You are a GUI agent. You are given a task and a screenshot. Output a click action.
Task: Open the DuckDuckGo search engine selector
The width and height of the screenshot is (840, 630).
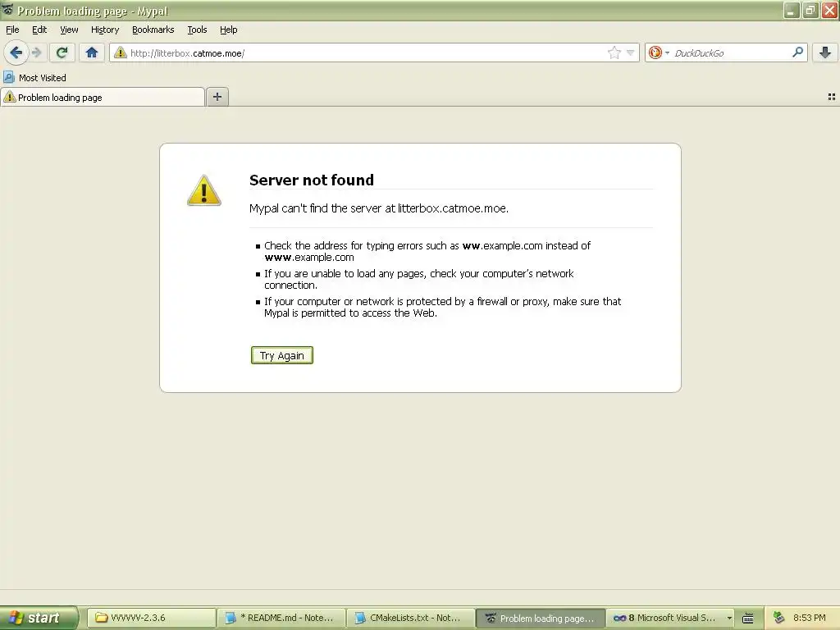coord(659,52)
